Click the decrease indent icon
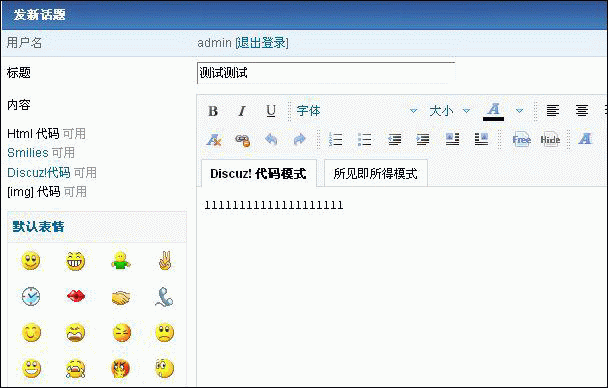Image resolution: width=608 pixels, height=388 pixels. [395, 139]
